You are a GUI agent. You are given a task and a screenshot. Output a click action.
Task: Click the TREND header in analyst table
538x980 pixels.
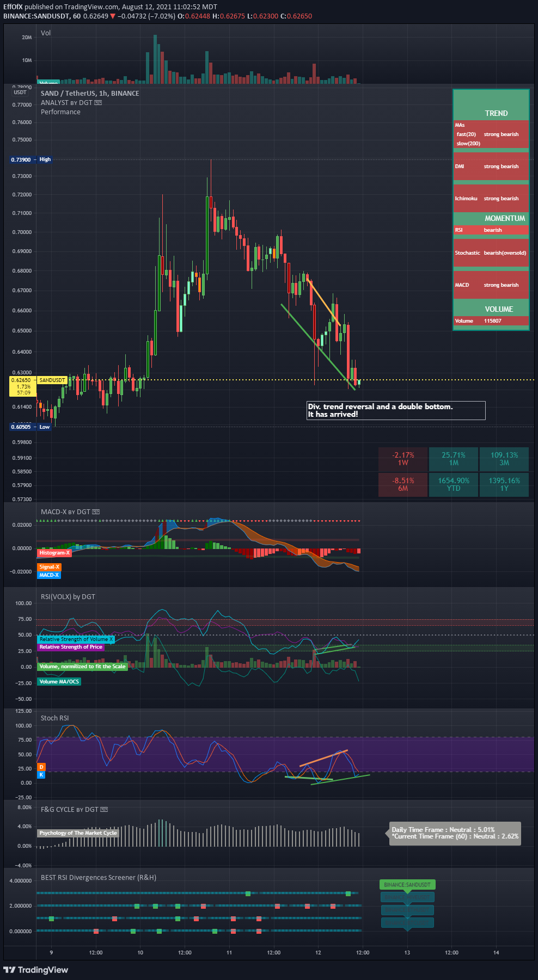point(491,106)
